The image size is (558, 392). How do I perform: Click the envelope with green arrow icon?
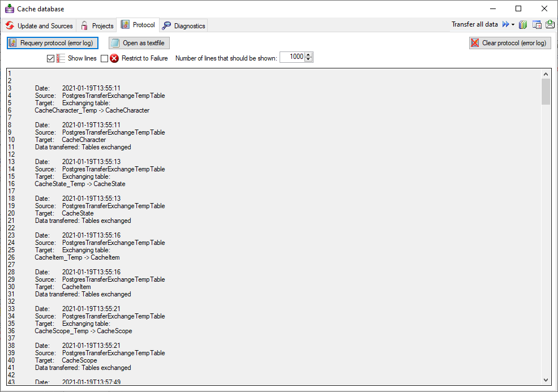pyautogui.click(x=550, y=24)
